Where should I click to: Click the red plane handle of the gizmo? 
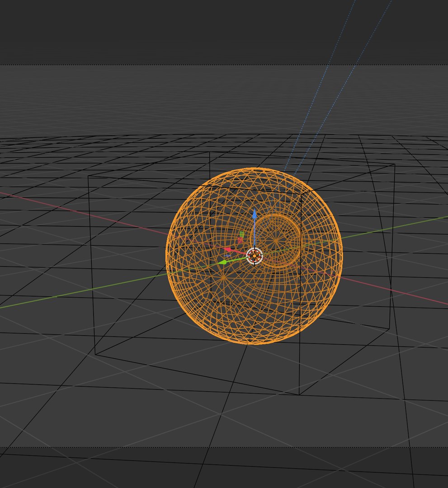tap(240, 240)
